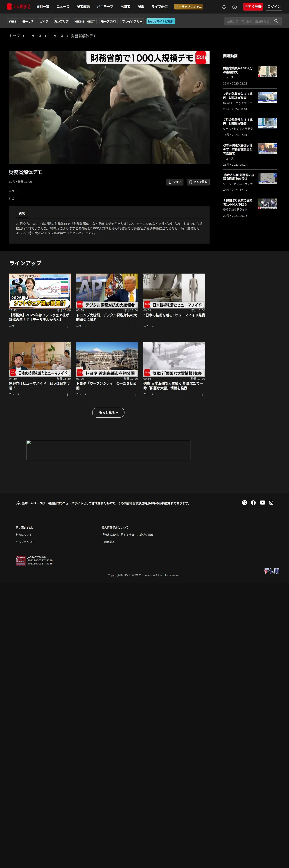Click the あとで見る bookmark button
289x868 pixels.
pyautogui.click(x=198, y=182)
